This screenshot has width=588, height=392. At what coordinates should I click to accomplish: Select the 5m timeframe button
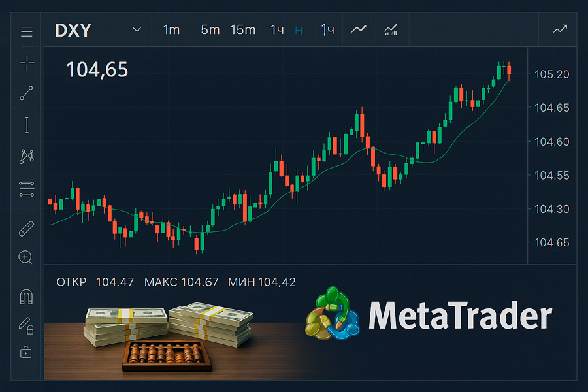coord(210,30)
